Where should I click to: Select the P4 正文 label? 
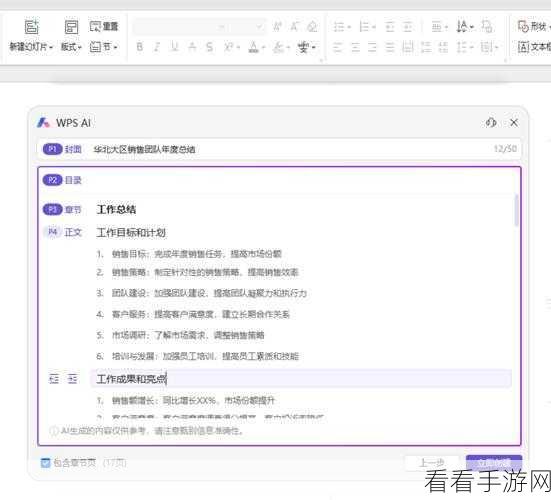click(x=64, y=232)
